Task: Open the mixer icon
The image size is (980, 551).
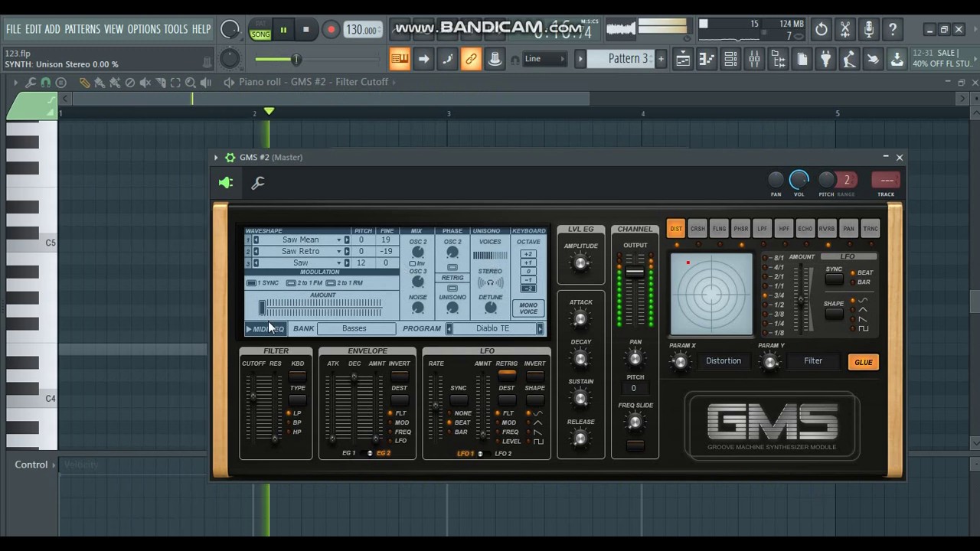Action: (754, 59)
